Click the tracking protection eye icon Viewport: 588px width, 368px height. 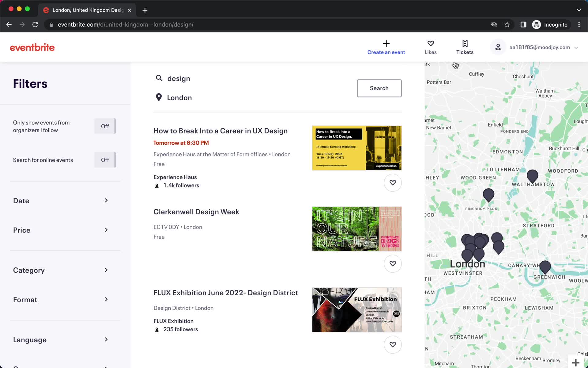[x=494, y=25]
